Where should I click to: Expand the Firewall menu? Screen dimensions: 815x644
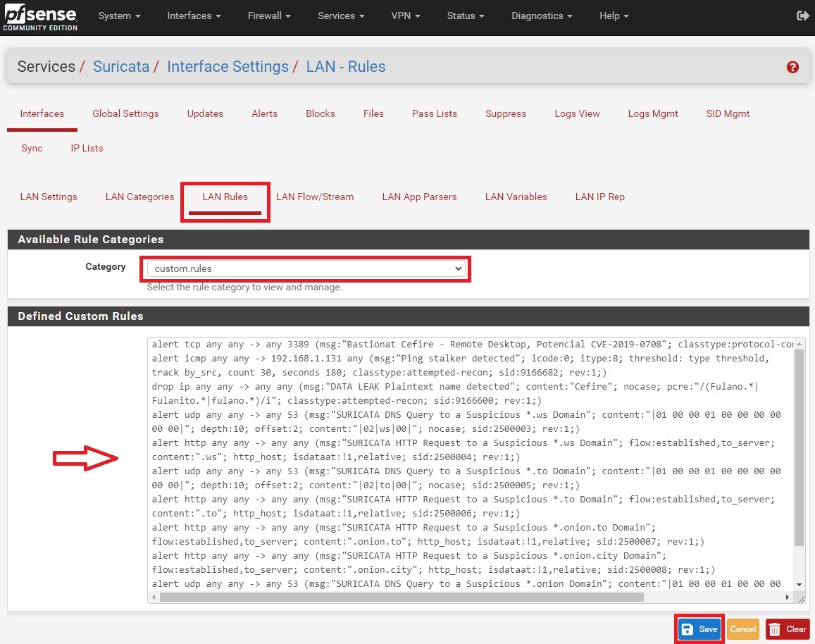(x=268, y=16)
